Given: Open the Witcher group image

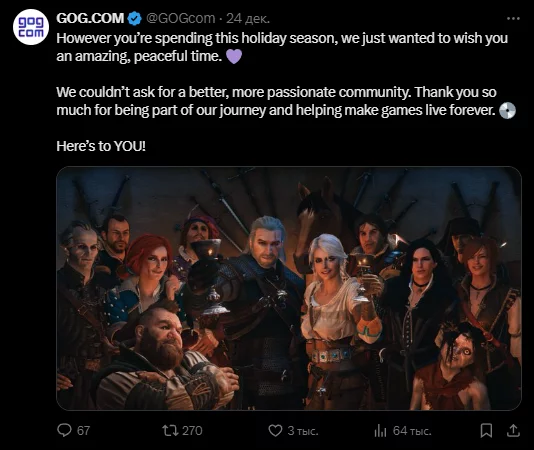Looking at the screenshot, I should tap(289, 288).
